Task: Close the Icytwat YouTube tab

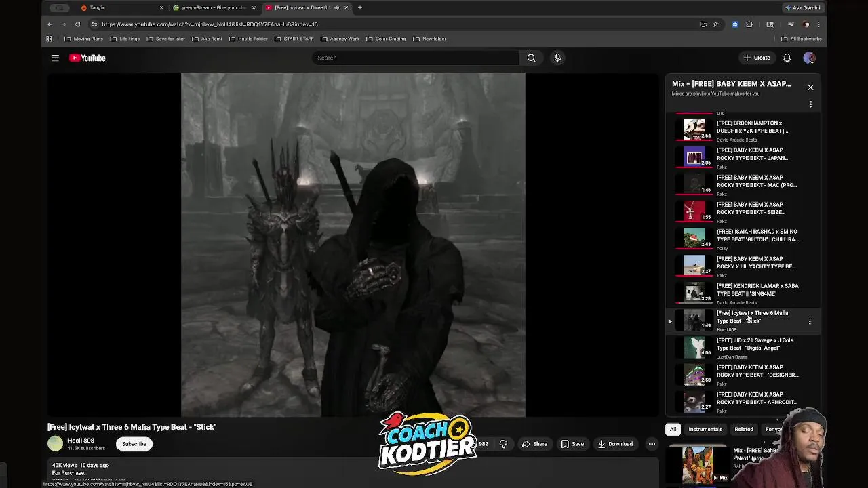Action: 346,7
